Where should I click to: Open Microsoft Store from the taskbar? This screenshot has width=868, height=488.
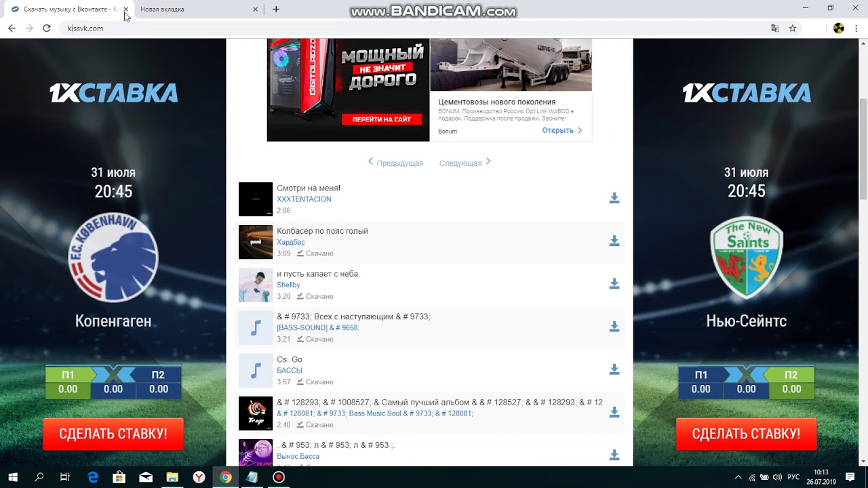point(119,477)
